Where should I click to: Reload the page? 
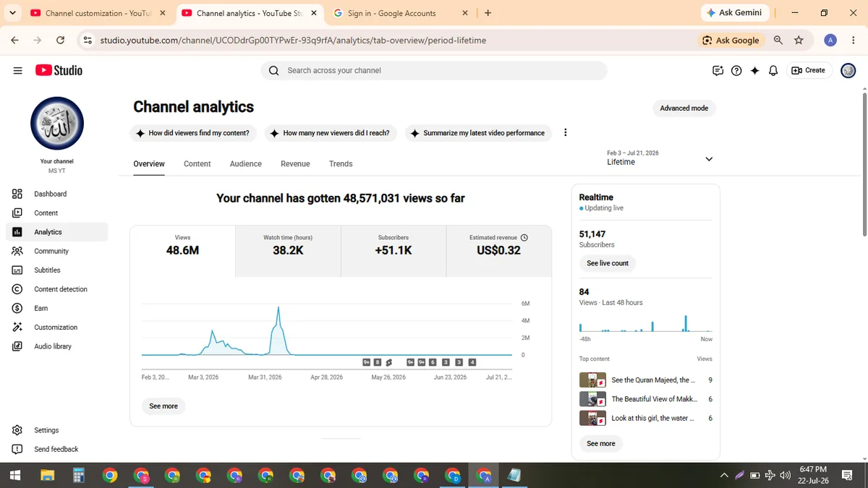tap(60, 40)
